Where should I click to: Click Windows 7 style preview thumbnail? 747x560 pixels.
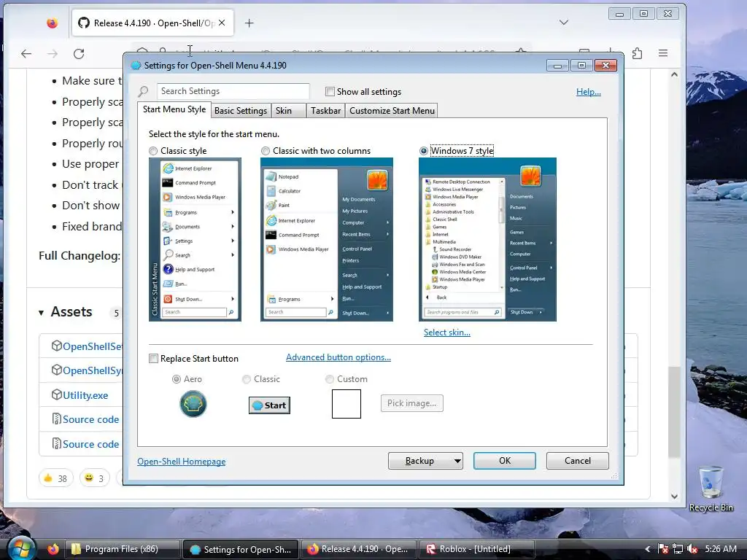tap(487, 239)
